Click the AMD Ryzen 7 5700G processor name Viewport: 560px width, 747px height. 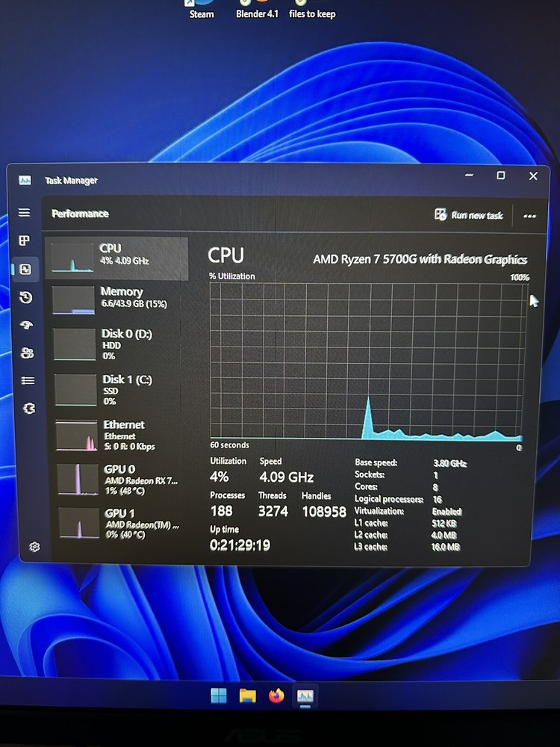[420, 259]
